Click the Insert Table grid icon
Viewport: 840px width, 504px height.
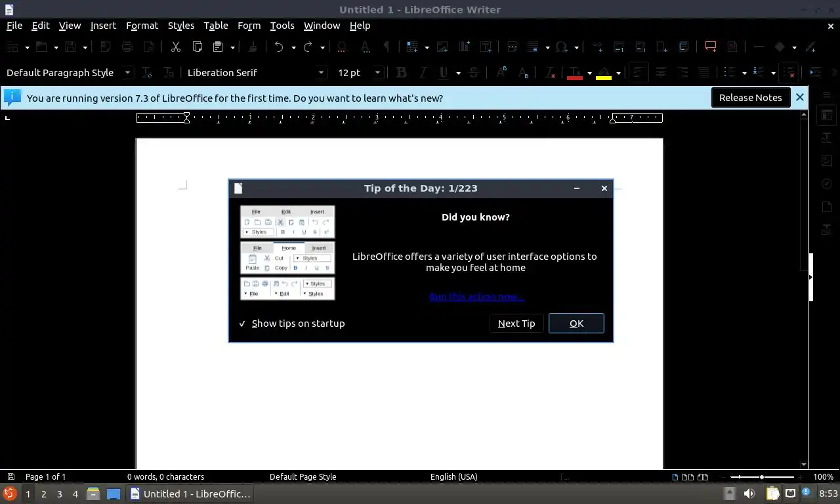click(412, 47)
